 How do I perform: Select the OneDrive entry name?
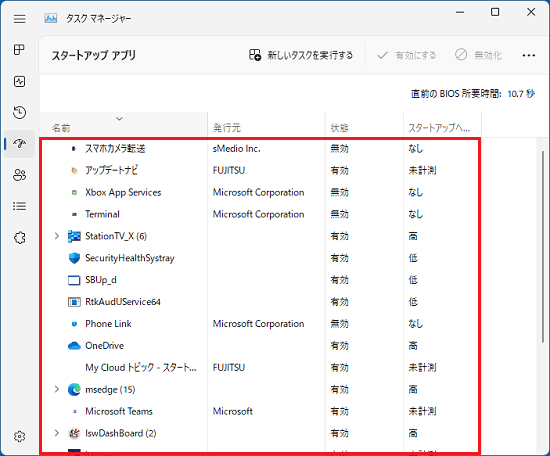tap(105, 346)
